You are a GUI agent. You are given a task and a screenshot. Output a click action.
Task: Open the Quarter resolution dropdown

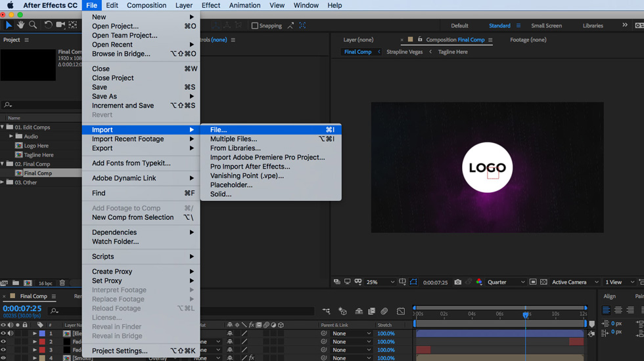(x=505, y=282)
